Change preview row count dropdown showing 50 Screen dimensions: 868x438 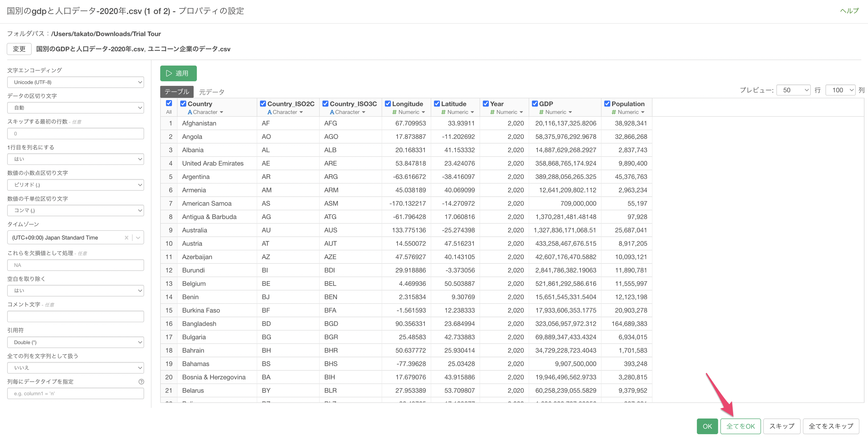point(793,90)
